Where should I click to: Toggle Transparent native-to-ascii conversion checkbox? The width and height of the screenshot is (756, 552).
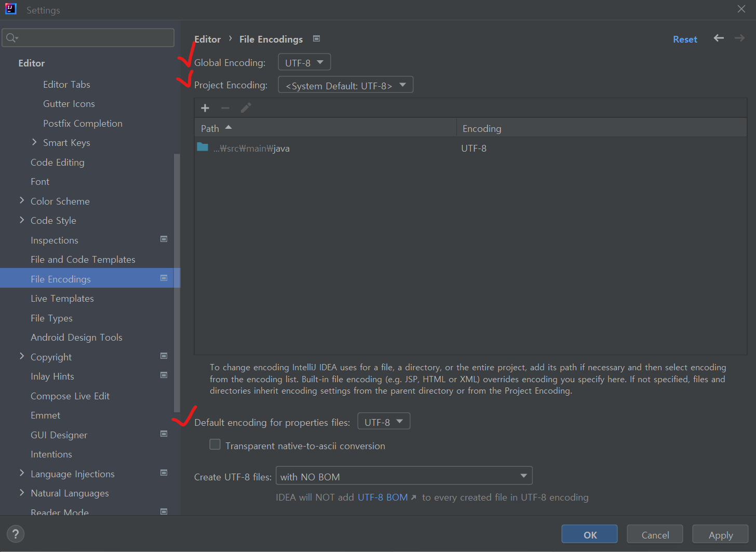click(215, 445)
